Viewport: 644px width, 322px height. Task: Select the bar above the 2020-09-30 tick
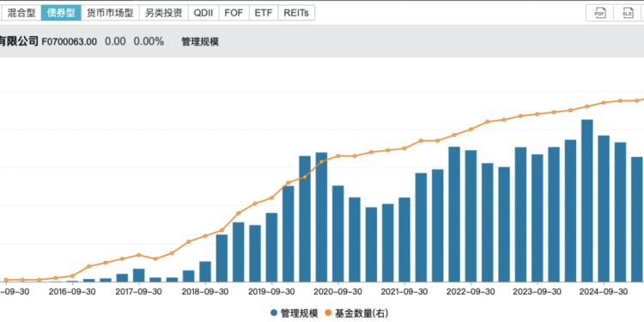(x=338, y=234)
